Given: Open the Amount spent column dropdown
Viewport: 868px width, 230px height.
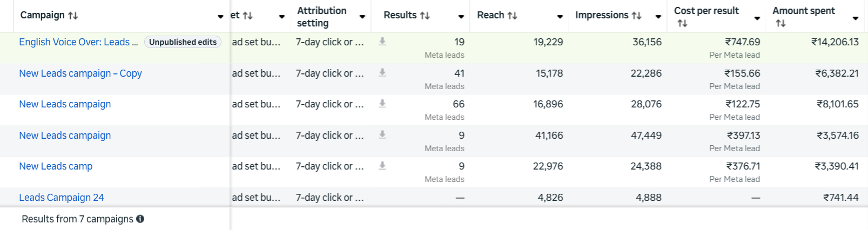Looking at the screenshot, I should pyautogui.click(x=856, y=18).
